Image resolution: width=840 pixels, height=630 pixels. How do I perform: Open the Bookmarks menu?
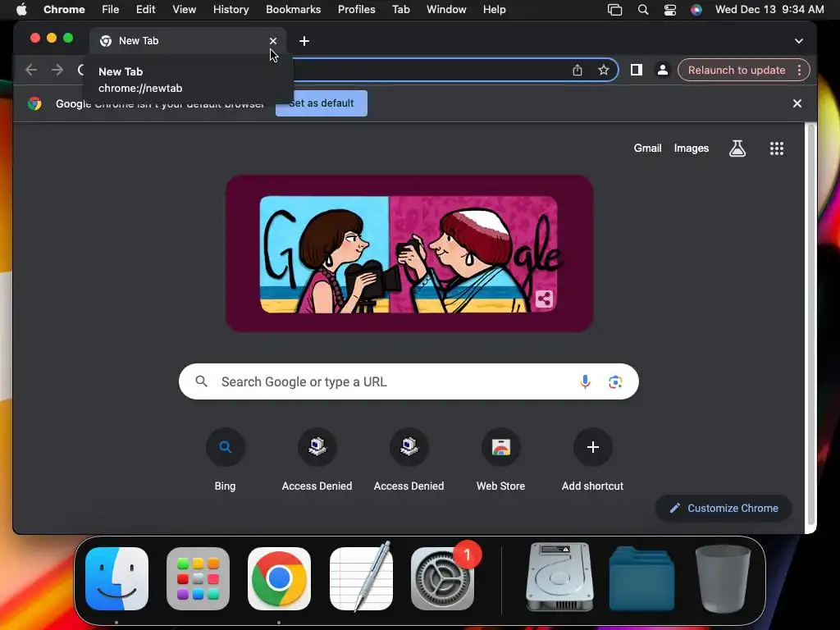pyautogui.click(x=293, y=9)
